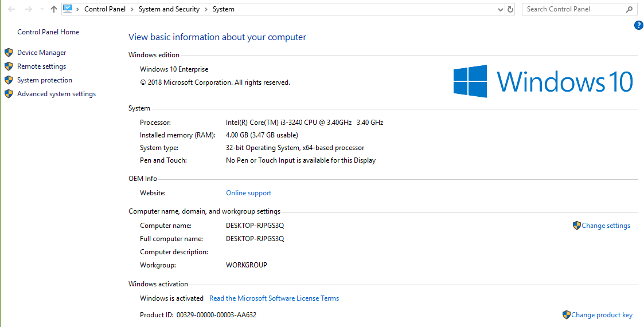Click the 32-bit Operating System value
The height and width of the screenshot is (327, 644).
295,148
